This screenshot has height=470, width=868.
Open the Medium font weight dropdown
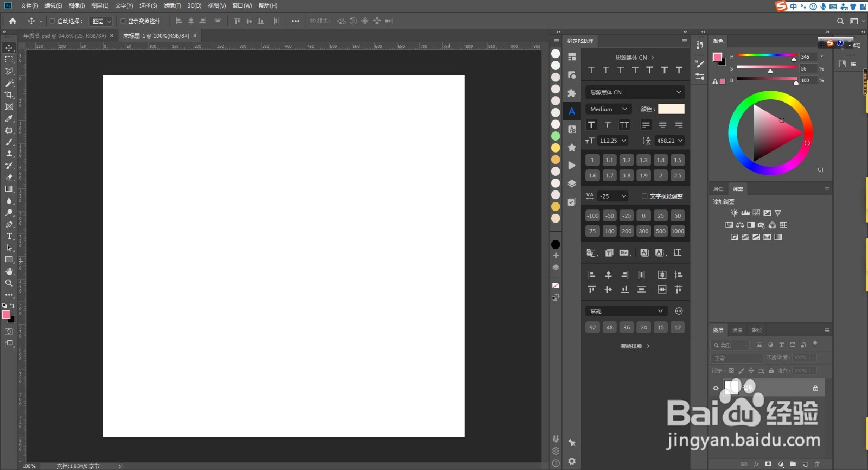pyautogui.click(x=609, y=109)
